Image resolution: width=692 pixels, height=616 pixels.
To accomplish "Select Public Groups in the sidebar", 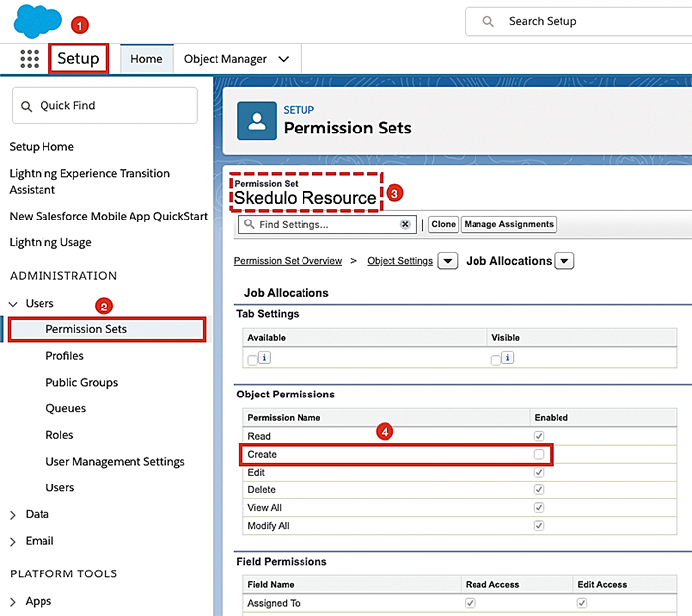I will [x=82, y=382].
